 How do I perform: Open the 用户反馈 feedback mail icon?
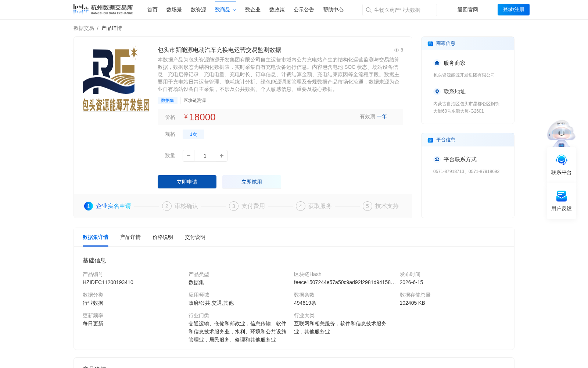pyautogui.click(x=562, y=196)
